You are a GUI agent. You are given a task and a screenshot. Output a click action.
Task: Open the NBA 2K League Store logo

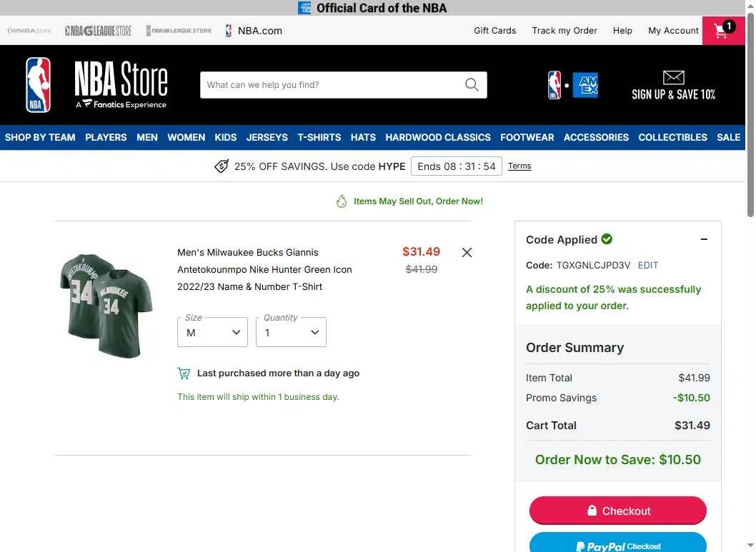point(179,30)
